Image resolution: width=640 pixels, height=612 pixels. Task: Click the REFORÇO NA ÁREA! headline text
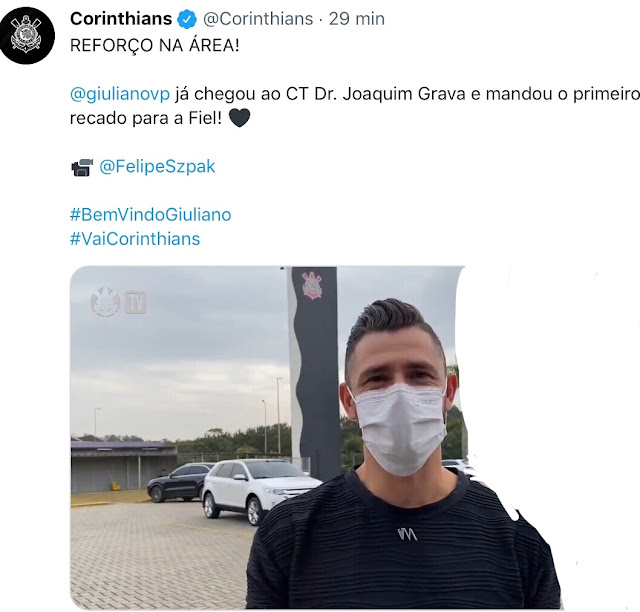click(x=154, y=45)
